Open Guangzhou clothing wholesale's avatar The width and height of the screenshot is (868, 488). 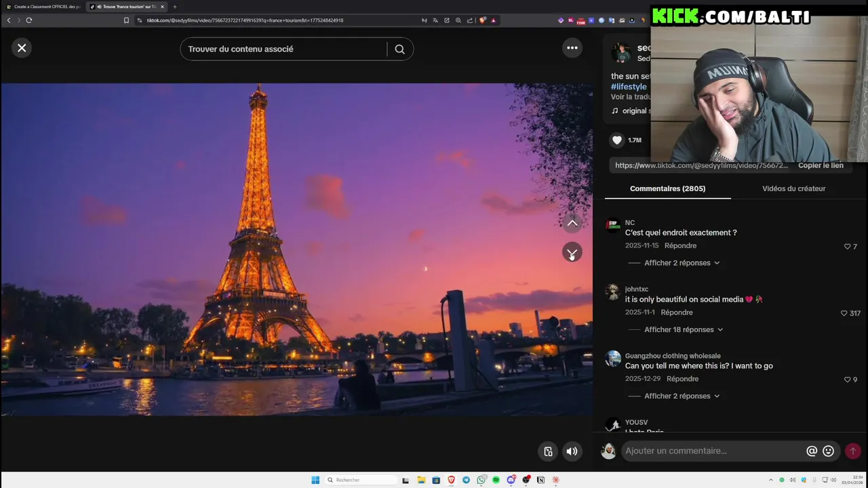click(613, 359)
